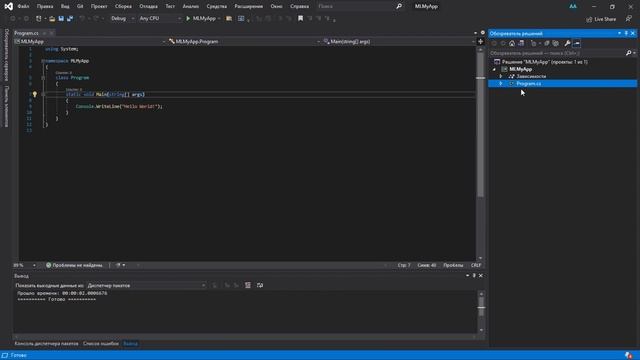Click the bookmark toggle icon in toolbar
Image resolution: width=640 pixels, height=360 pixels.
pyautogui.click(x=300, y=18)
